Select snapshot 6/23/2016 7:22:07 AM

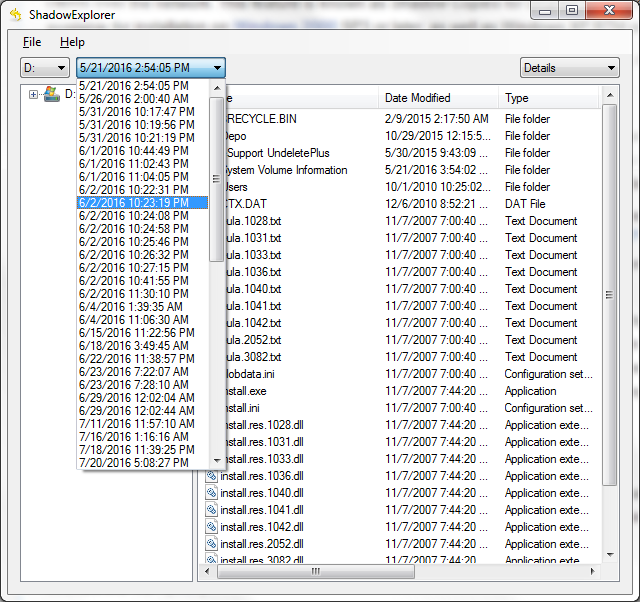coord(142,372)
